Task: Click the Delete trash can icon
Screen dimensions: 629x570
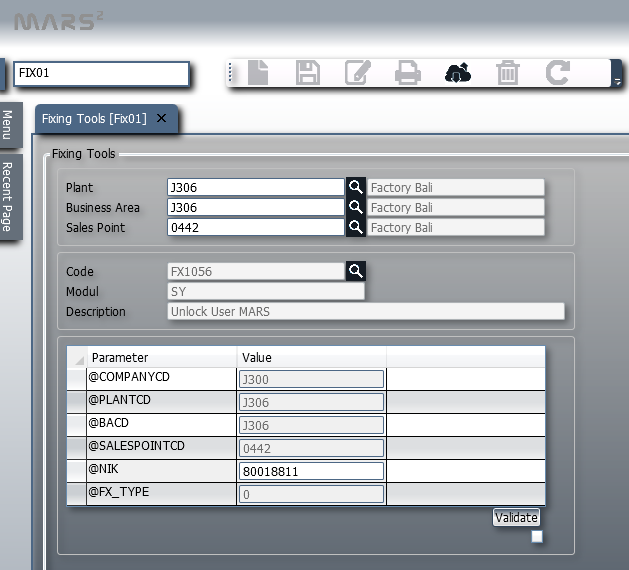Action: [508, 73]
